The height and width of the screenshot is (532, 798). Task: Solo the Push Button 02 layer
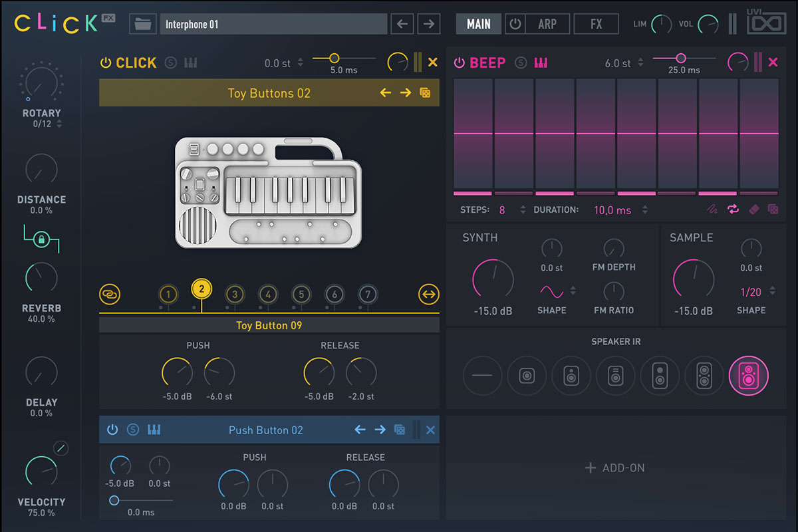[133, 430]
